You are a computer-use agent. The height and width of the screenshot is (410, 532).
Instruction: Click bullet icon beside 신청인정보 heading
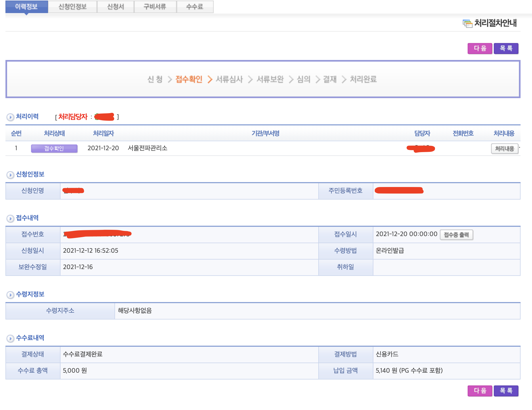10,175
